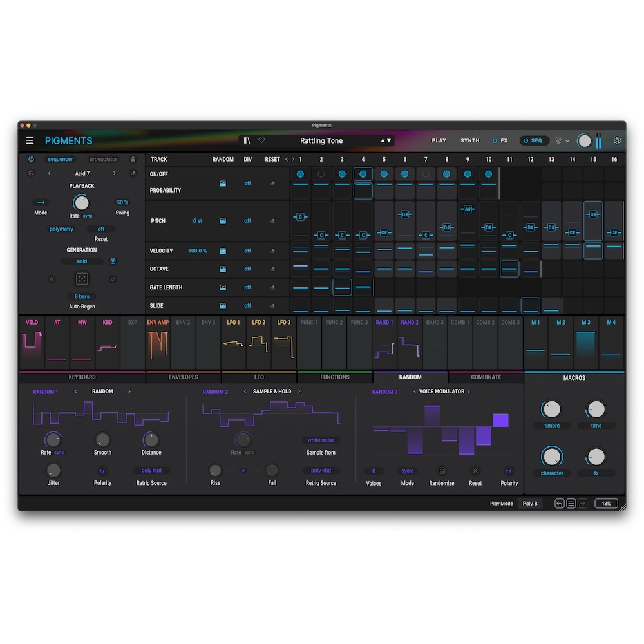644x644 pixels.
Task: Select the ENVELOPES modulation tab
Action: coord(184,377)
